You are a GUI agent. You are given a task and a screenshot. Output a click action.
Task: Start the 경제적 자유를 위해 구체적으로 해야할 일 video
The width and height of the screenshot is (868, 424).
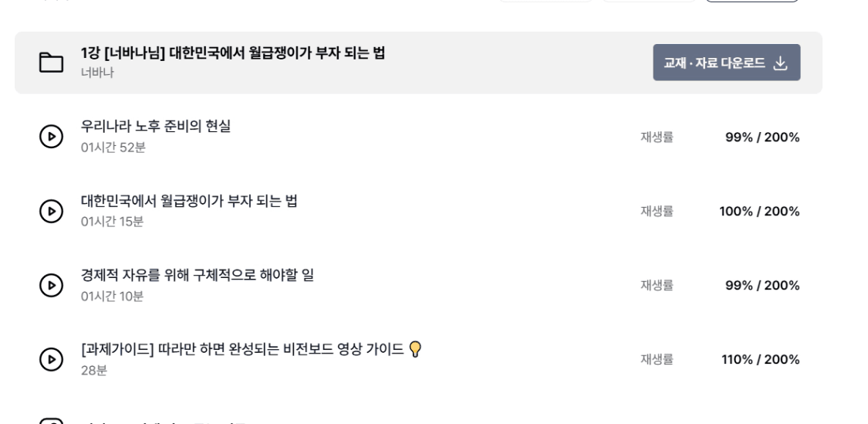click(51, 285)
